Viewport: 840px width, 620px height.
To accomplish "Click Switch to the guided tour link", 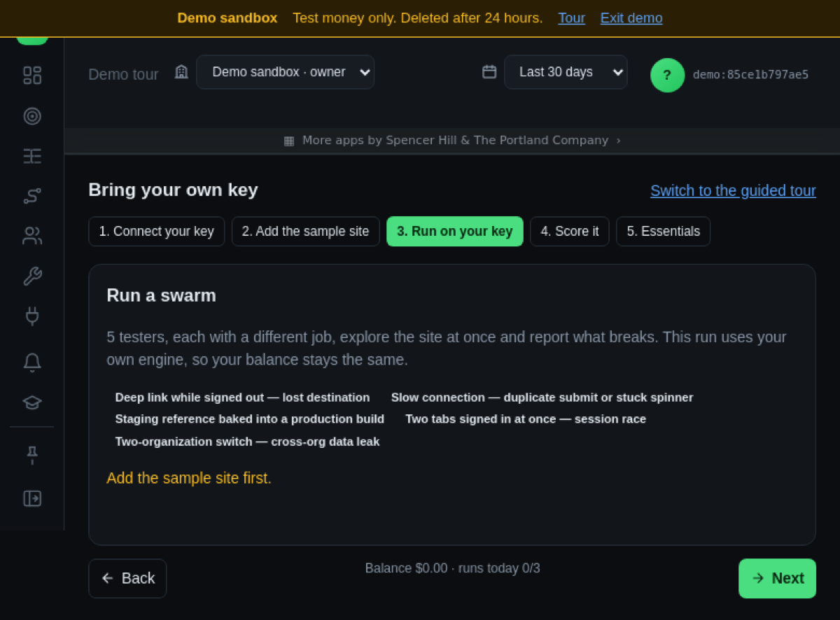I will click(x=733, y=190).
